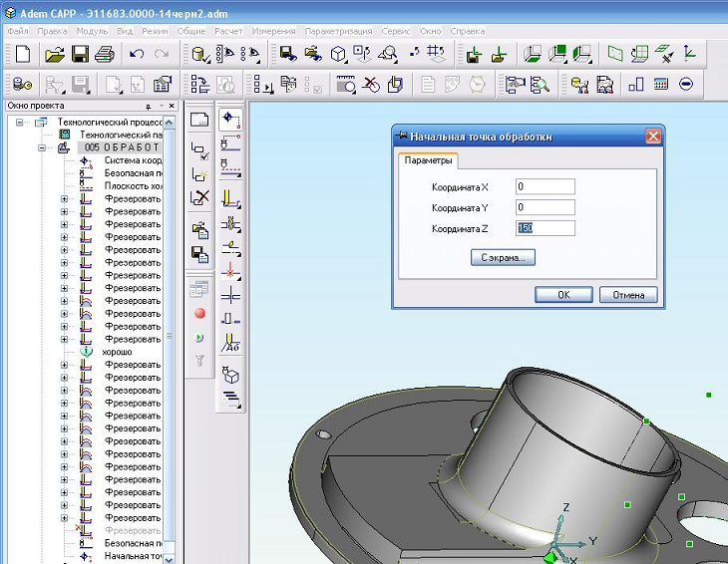728x564 pixels.
Task: Click the magnifier search icon in second toolbar
Action: pyautogui.click(x=540, y=85)
